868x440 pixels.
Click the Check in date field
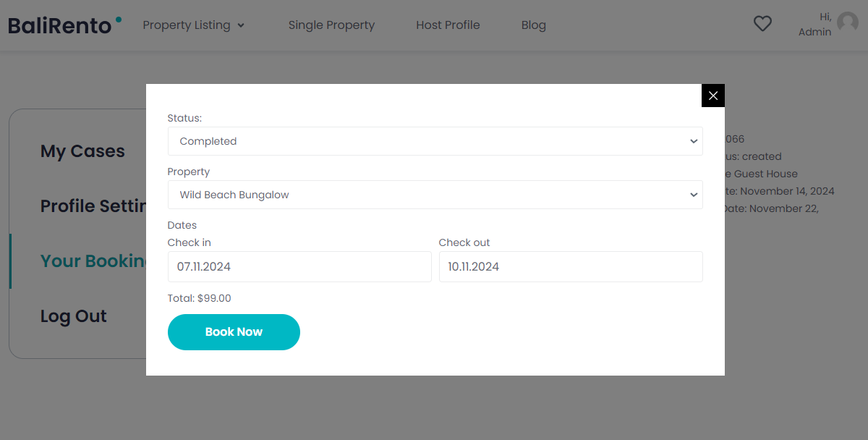(299, 266)
